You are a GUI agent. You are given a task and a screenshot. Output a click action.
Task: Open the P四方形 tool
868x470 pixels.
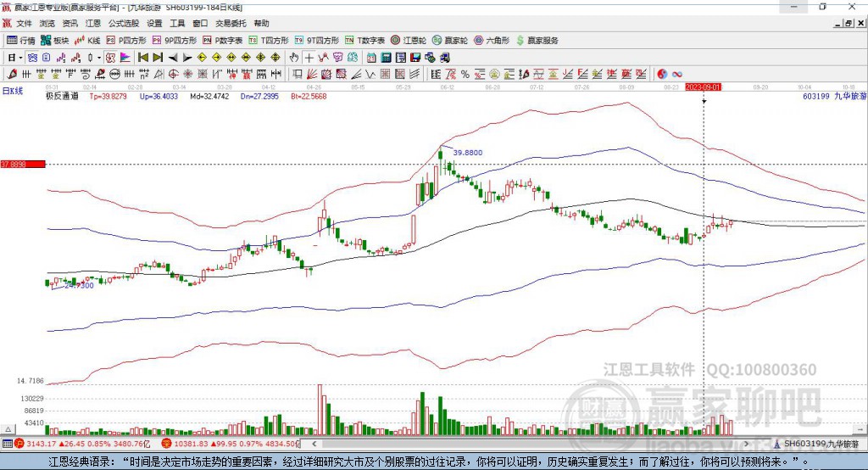126,41
